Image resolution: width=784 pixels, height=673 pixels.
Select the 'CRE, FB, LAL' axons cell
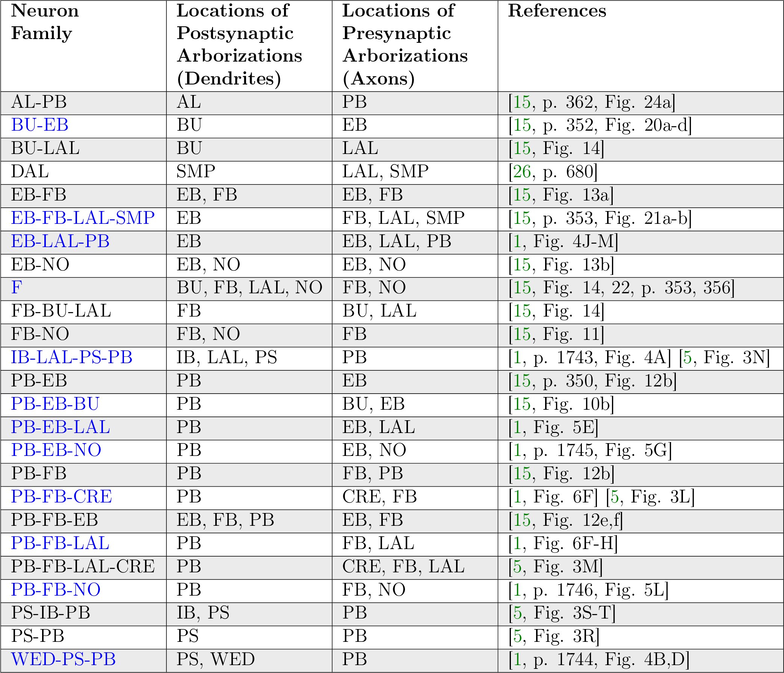click(415, 568)
